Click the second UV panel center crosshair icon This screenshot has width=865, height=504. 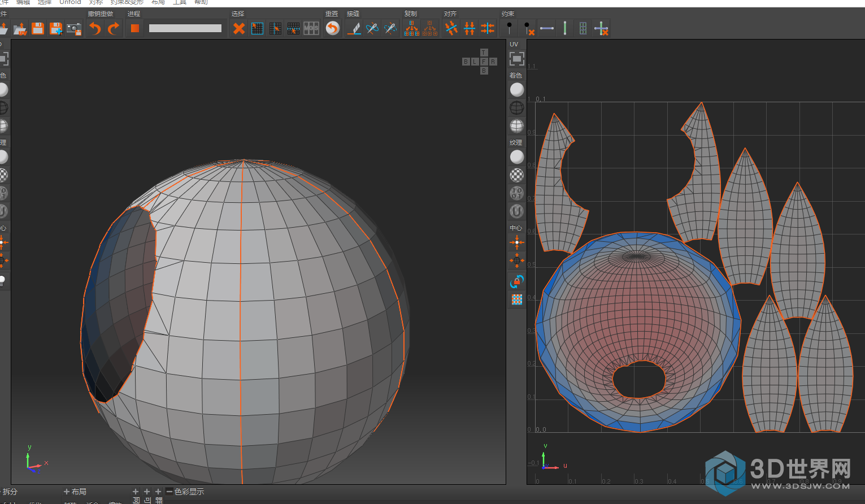coord(516,260)
